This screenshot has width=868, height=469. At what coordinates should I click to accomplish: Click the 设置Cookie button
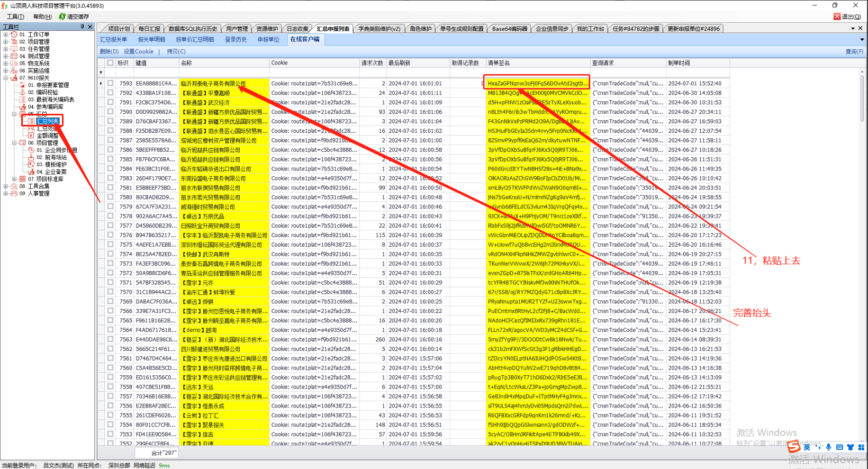[138, 51]
